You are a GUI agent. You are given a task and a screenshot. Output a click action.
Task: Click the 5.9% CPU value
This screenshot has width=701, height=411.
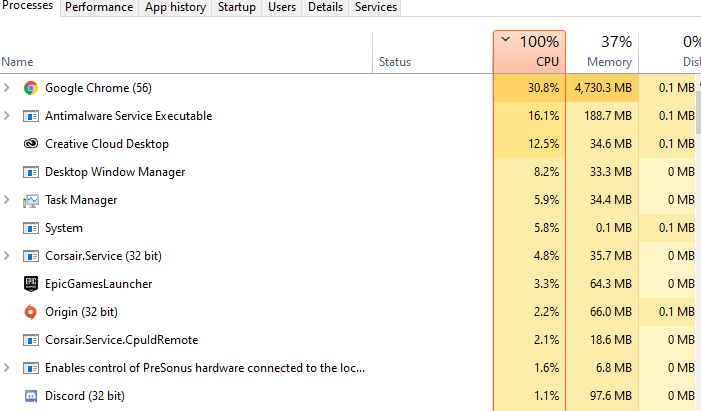pos(546,200)
